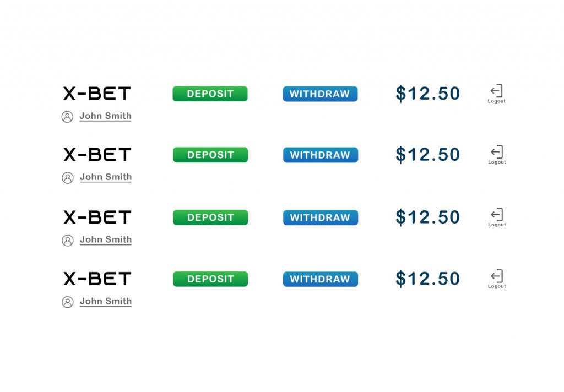Image resolution: width=564 pixels, height=392 pixels.
Task: Click WITHDRAW in the bottom row
Action: pyautogui.click(x=320, y=279)
